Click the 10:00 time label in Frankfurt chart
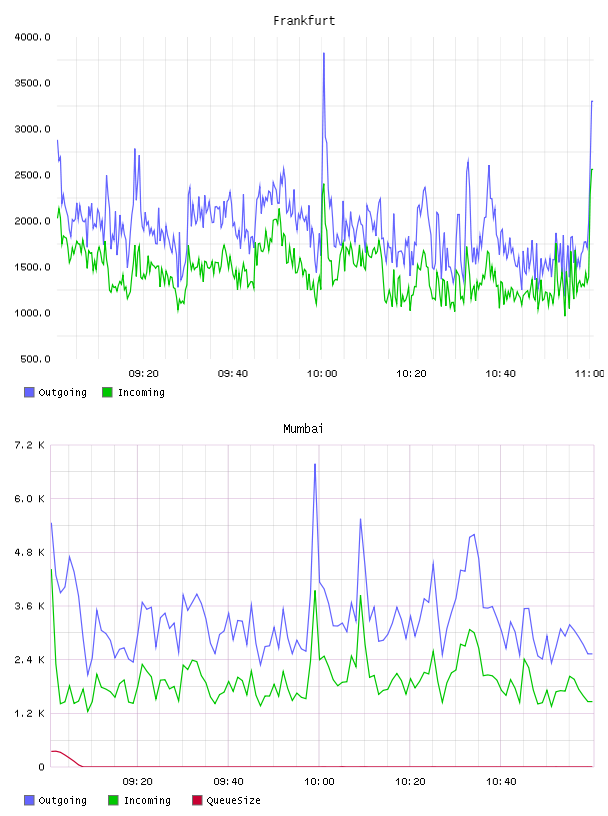 (322, 374)
